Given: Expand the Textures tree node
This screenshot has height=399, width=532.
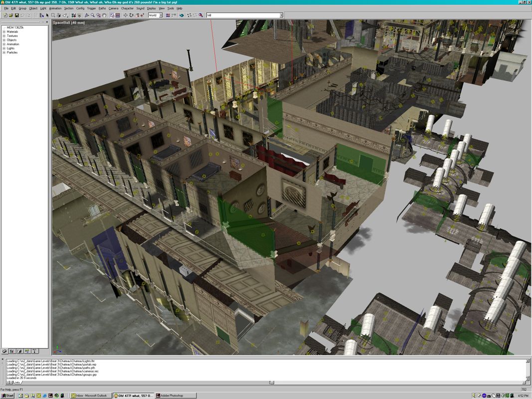Looking at the screenshot, I should [x=4, y=36].
